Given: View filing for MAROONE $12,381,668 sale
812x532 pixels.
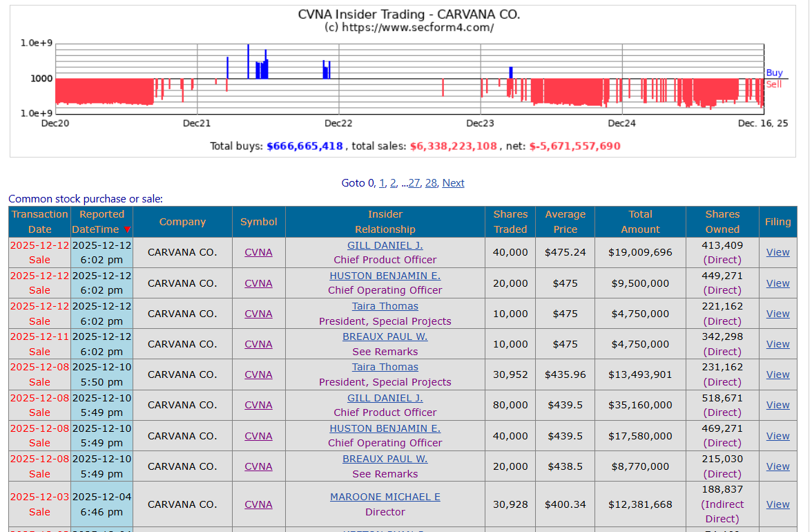Looking at the screenshot, I should [777, 504].
